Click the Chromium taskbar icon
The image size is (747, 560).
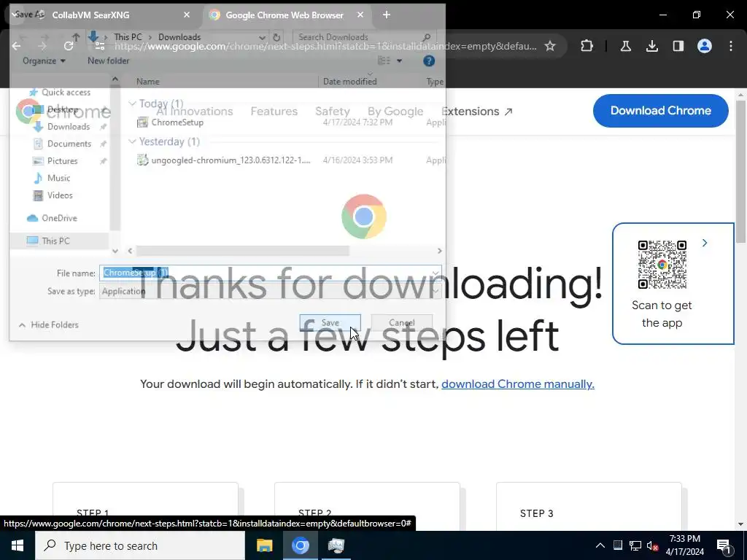(x=300, y=545)
